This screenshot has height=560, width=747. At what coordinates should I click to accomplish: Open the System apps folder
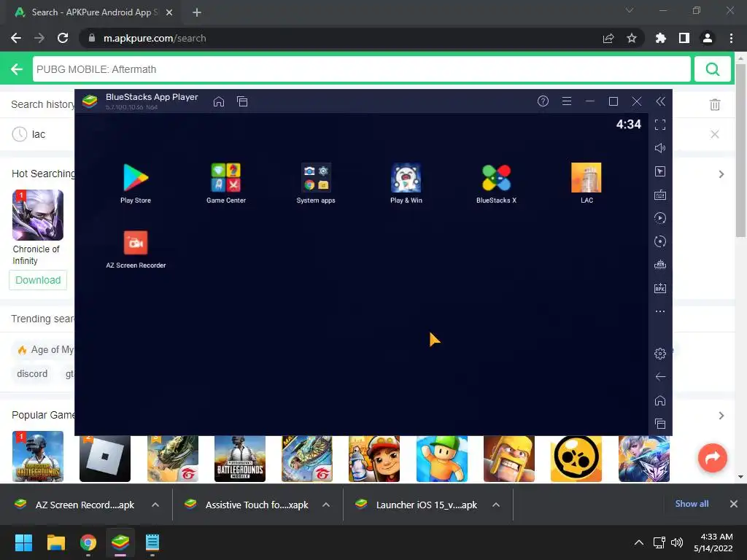316,178
